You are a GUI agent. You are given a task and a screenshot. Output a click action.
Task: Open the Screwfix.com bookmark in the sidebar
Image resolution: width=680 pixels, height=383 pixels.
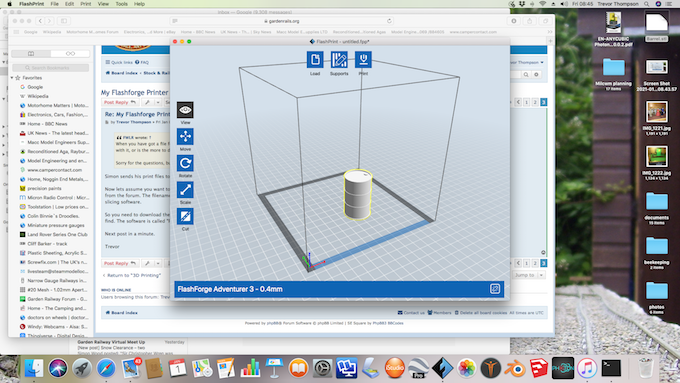coord(54,262)
